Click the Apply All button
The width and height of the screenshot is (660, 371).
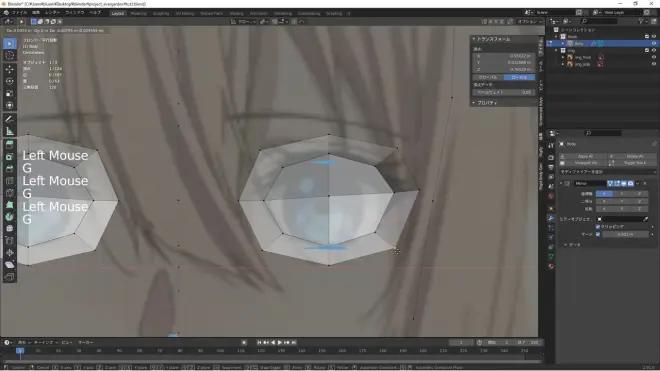585,156
